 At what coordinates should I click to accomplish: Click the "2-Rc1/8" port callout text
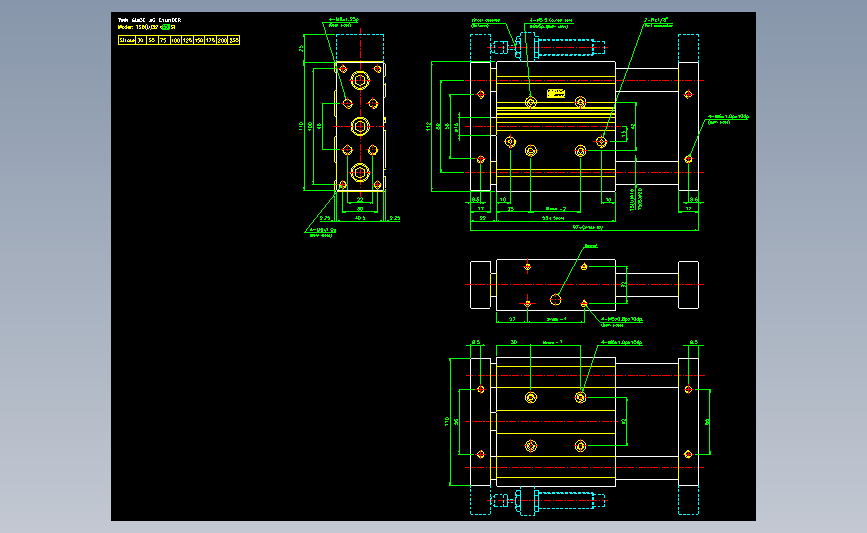(656, 20)
